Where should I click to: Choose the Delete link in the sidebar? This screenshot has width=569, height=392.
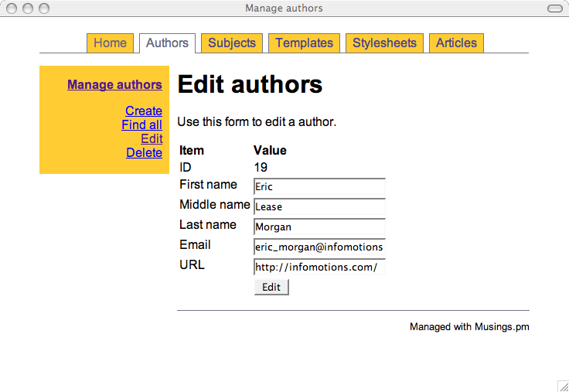(145, 153)
